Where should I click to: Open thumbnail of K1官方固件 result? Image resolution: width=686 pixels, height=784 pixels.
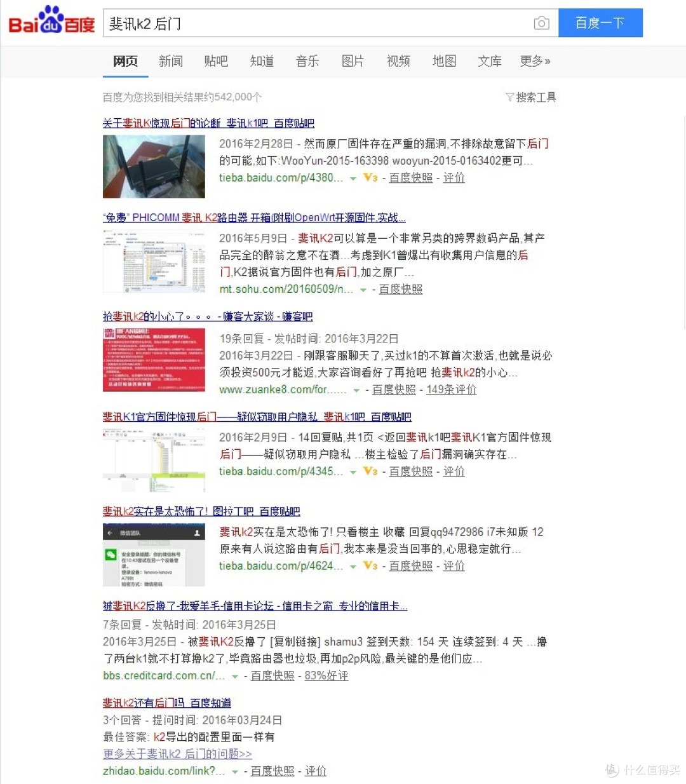pos(154,460)
